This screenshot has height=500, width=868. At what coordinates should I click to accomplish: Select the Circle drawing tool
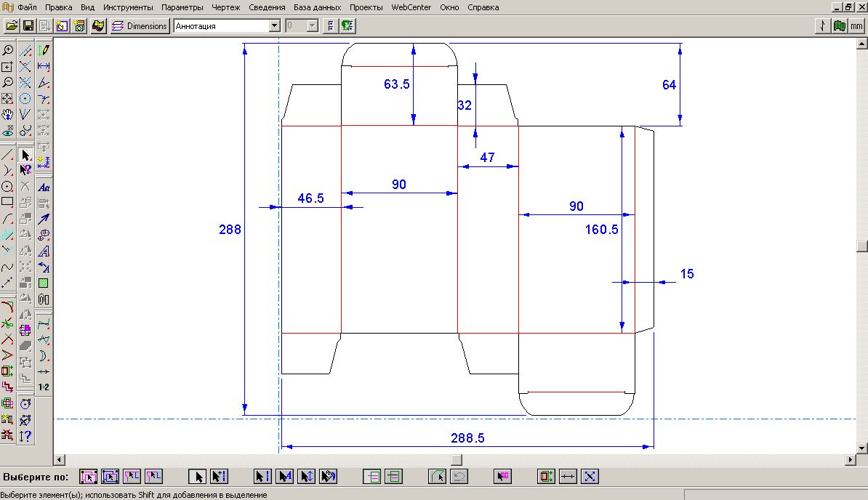point(8,186)
